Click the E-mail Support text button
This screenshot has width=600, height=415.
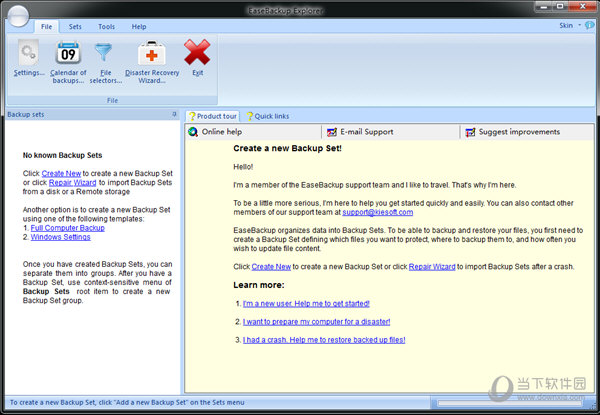(367, 132)
